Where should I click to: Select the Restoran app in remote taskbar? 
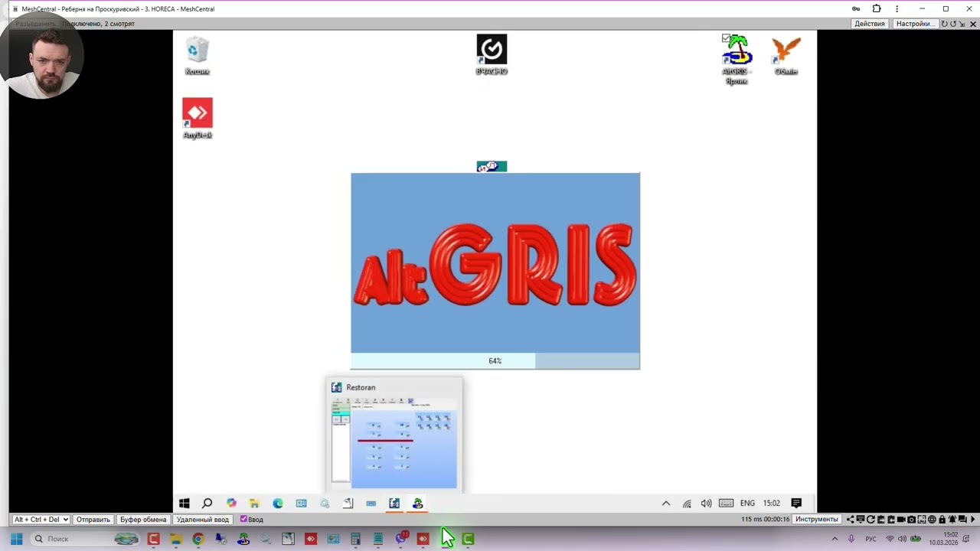[x=394, y=503]
